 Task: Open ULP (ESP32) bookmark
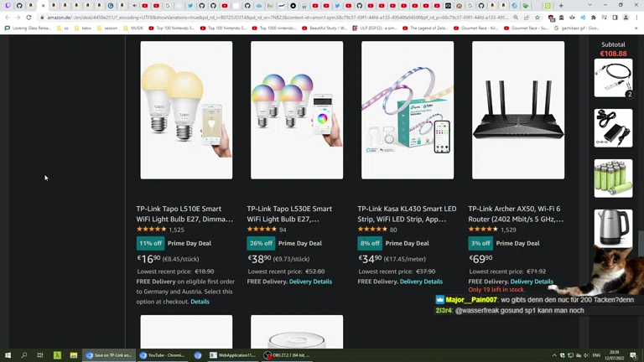tap(374, 28)
